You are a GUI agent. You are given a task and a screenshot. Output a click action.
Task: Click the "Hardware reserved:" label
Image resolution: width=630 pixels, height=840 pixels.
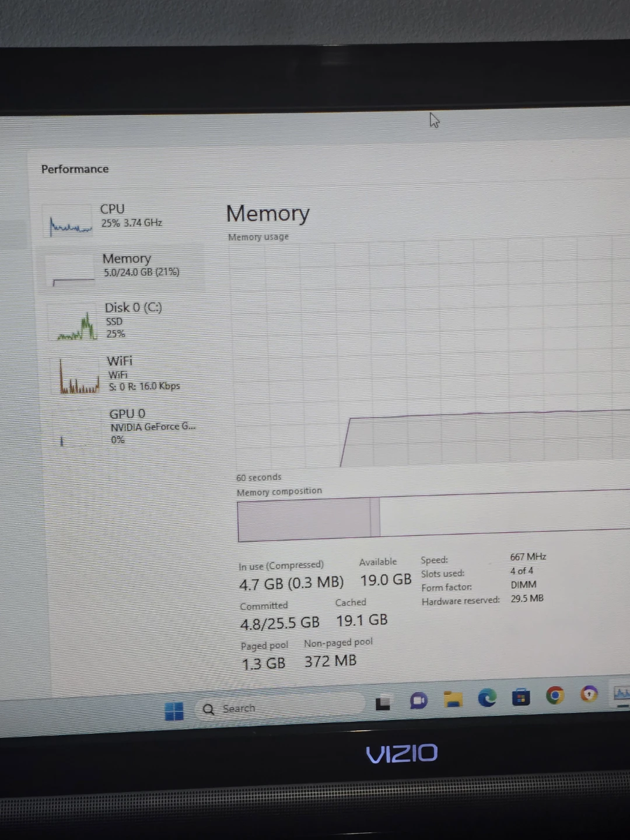pyautogui.click(x=460, y=601)
